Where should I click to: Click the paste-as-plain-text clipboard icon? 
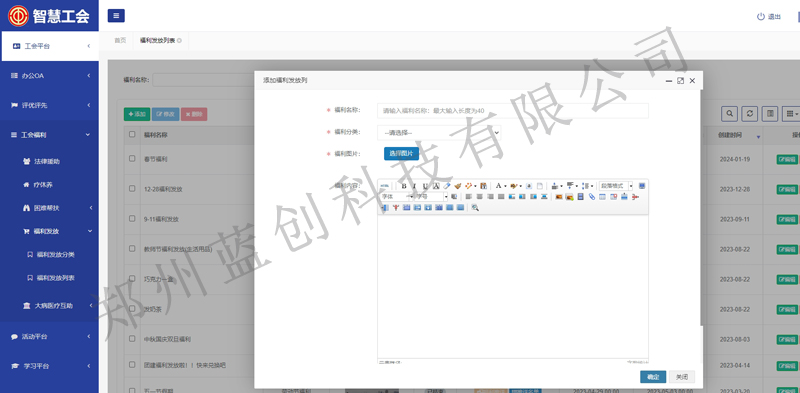coord(483,186)
